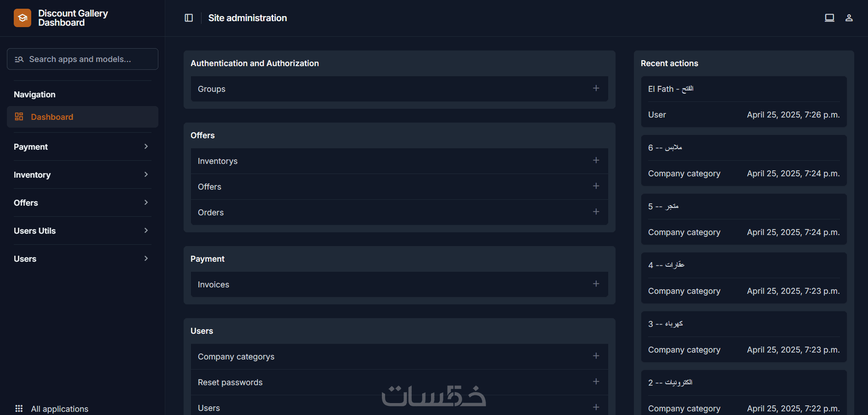Screen dimensions: 868x415
Task: Click the plus icon next to Groups
Action: coord(596,88)
